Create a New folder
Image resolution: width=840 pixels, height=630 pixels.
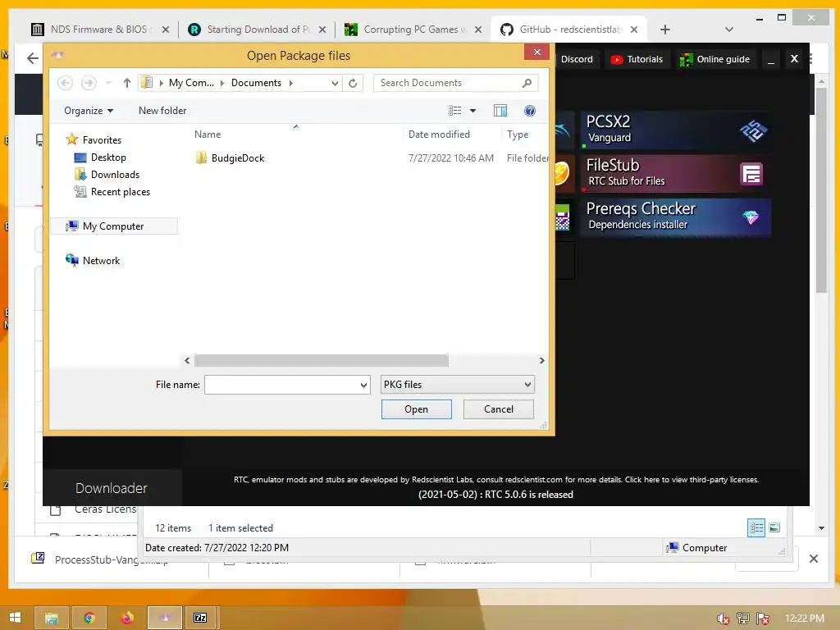tap(162, 111)
